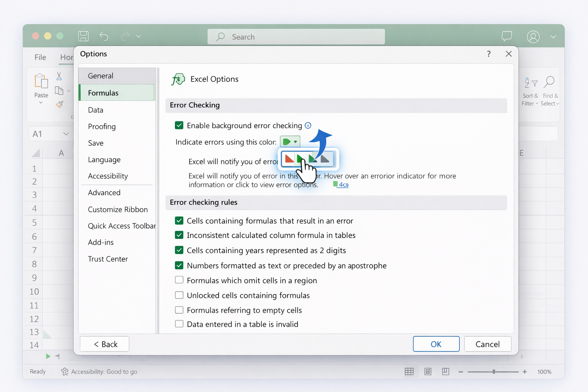Viewport: 588px width, 392px height.
Task: Open the Comments speech bubble icon
Action: (506, 36)
